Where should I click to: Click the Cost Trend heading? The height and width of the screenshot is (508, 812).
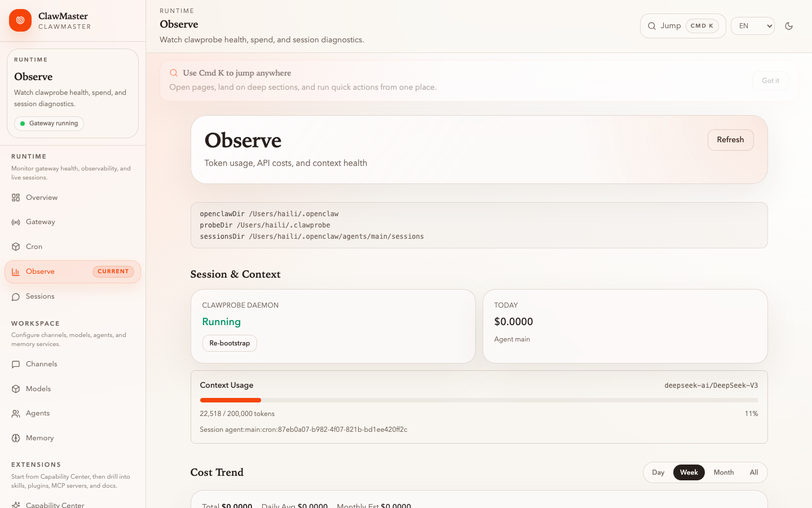coord(217,472)
